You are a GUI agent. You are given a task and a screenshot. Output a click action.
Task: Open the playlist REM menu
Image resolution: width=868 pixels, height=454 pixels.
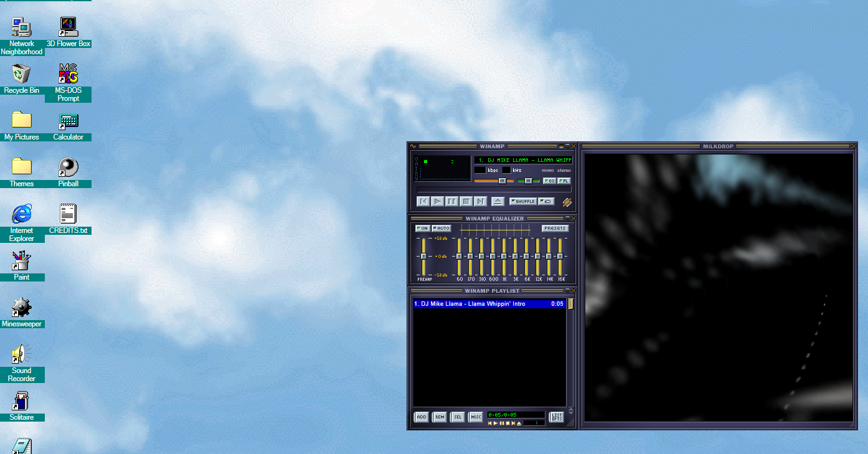pyautogui.click(x=440, y=417)
